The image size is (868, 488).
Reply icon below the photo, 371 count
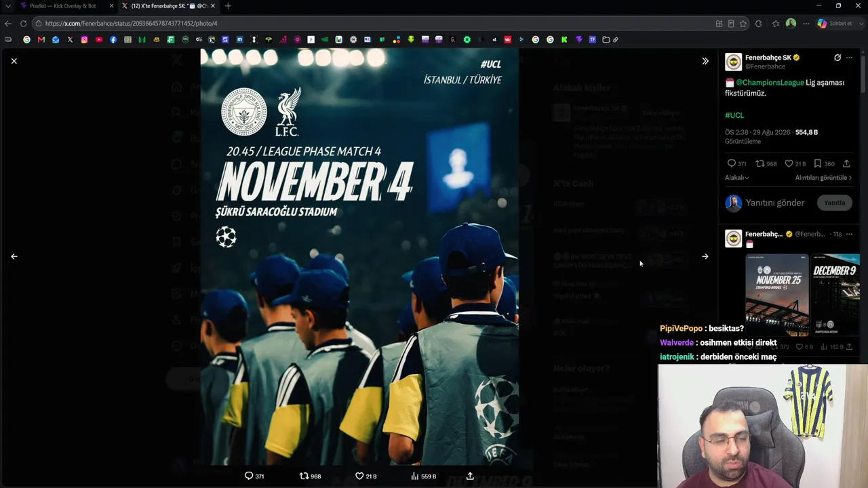pos(249,476)
